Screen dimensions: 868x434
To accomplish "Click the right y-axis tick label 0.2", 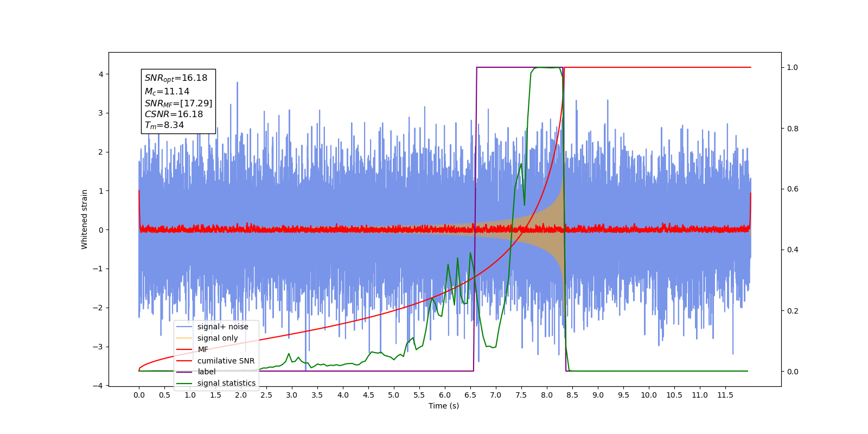I will pyautogui.click(x=793, y=311).
